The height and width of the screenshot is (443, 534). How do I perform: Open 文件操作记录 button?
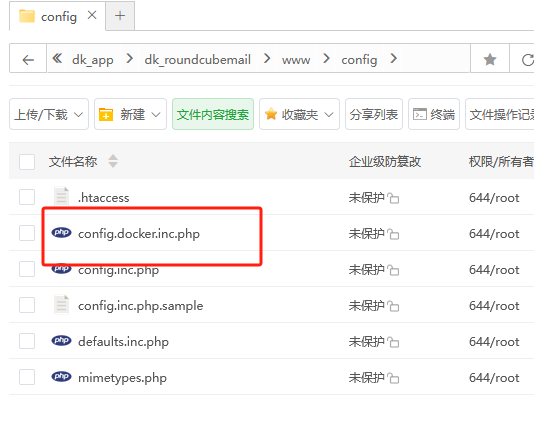click(x=501, y=114)
